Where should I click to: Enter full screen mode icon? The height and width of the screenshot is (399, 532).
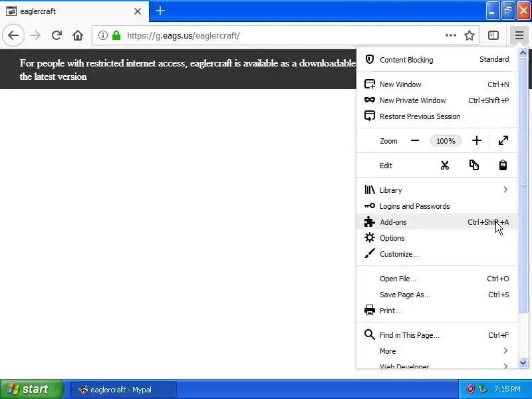click(503, 140)
